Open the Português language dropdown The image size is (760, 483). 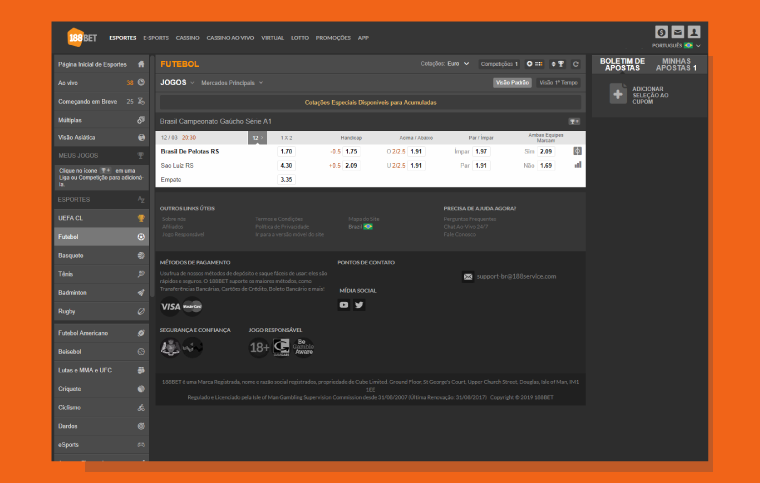click(x=676, y=46)
